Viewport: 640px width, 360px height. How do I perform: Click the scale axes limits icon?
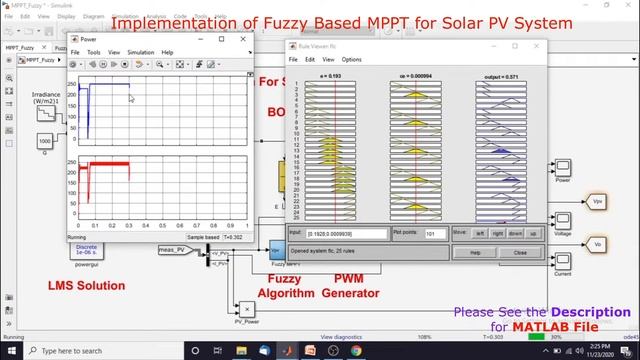tap(180, 64)
